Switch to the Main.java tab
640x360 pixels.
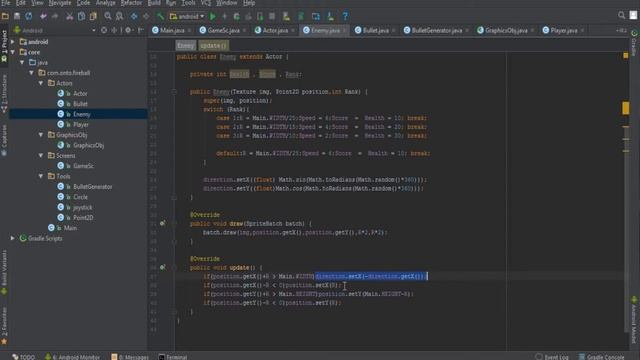coord(172,30)
